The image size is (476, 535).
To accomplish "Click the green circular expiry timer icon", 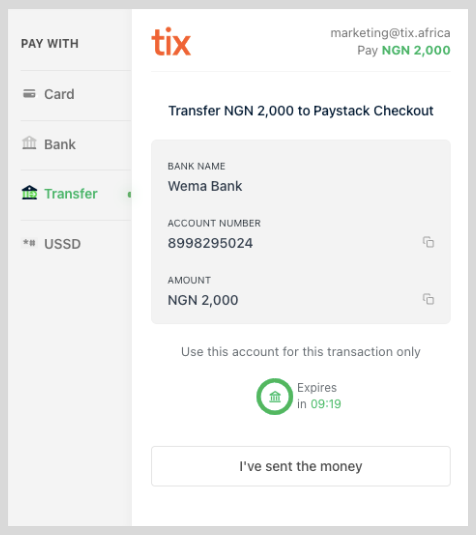I will coord(275,396).
